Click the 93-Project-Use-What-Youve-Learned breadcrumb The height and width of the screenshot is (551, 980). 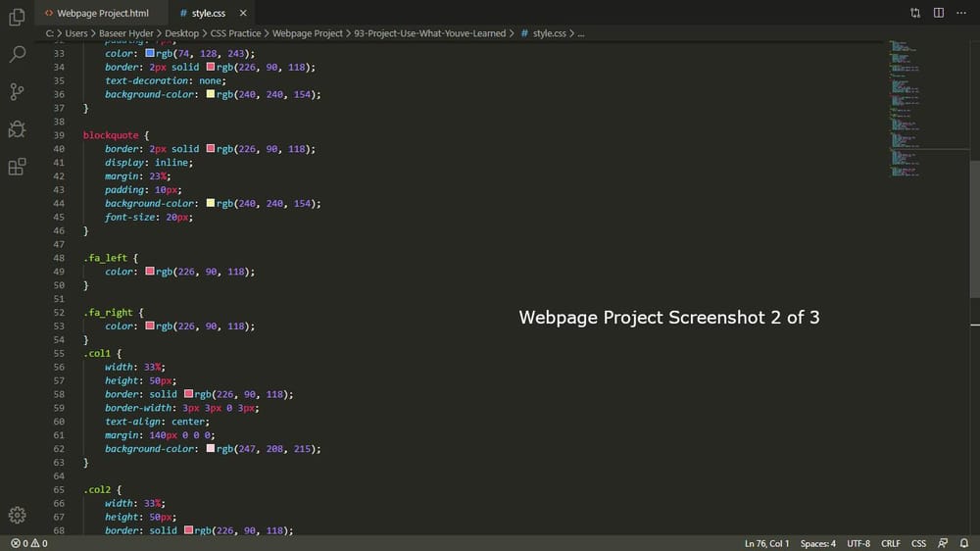pyautogui.click(x=430, y=33)
